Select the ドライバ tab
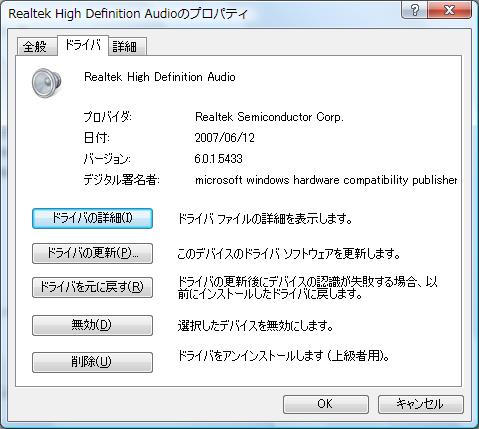This screenshot has height=429, width=479. [x=83, y=45]
